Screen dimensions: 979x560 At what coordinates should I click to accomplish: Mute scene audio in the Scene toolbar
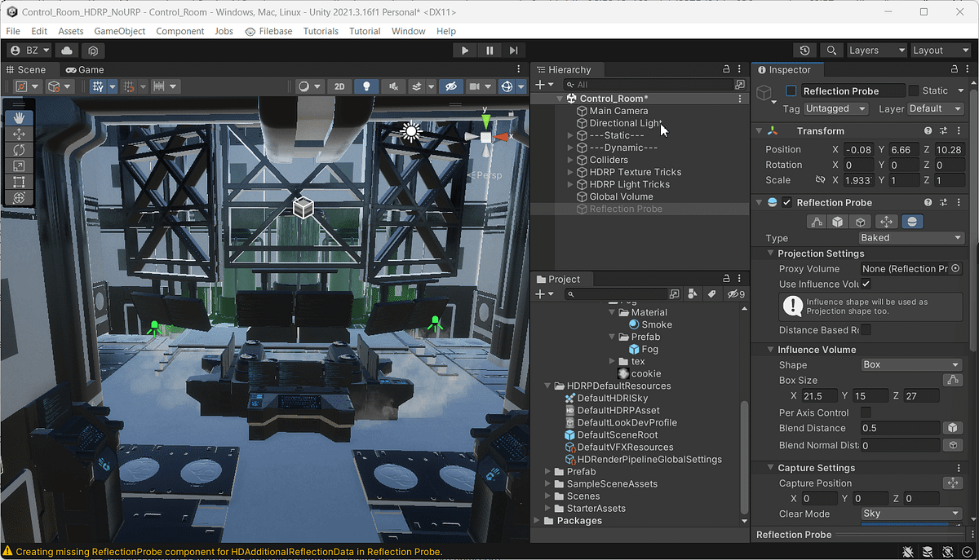click(392, 86)
